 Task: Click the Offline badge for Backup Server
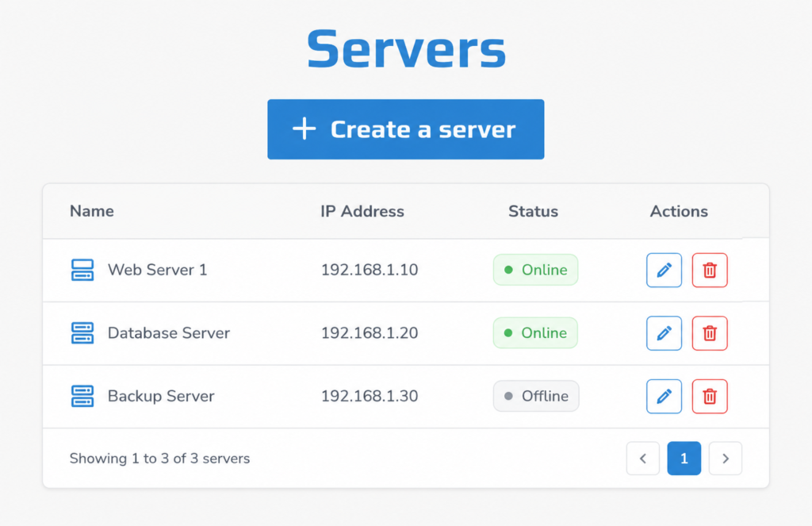(536, 396)
